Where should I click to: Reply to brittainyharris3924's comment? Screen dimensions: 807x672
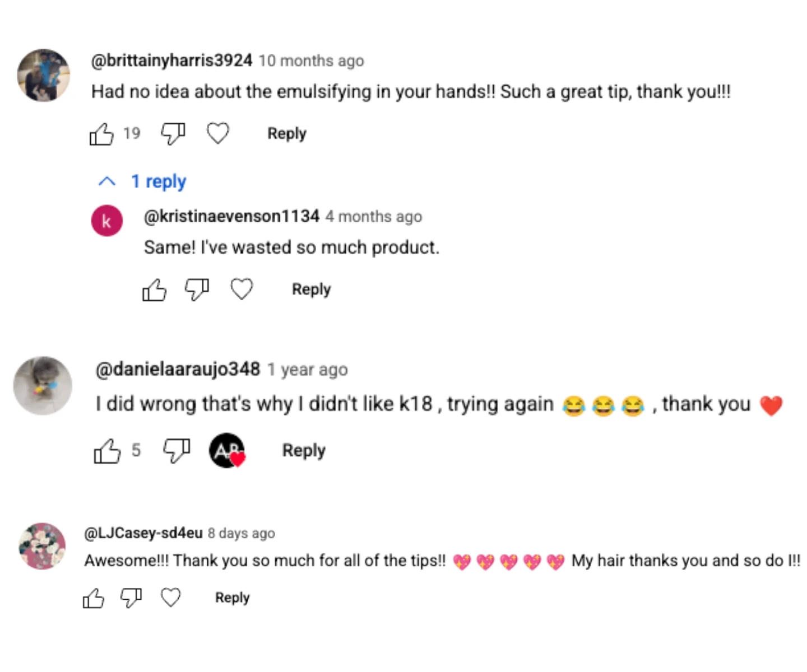[287, 133]
